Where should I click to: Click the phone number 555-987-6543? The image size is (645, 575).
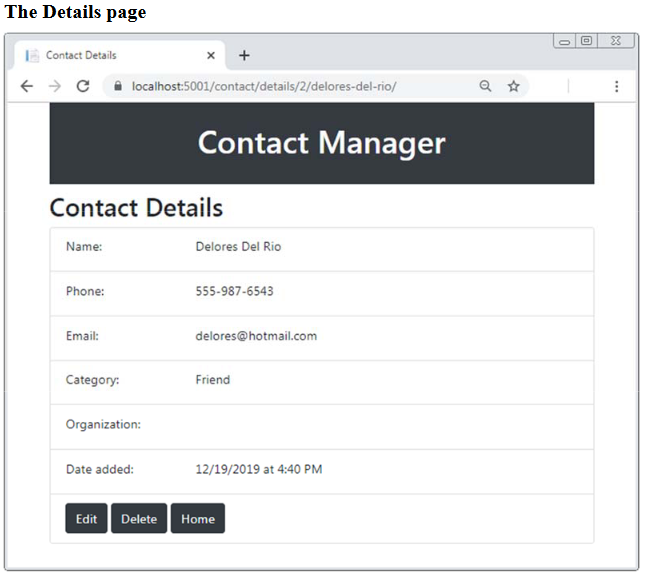pyautogui.click(x=234, y=291)
